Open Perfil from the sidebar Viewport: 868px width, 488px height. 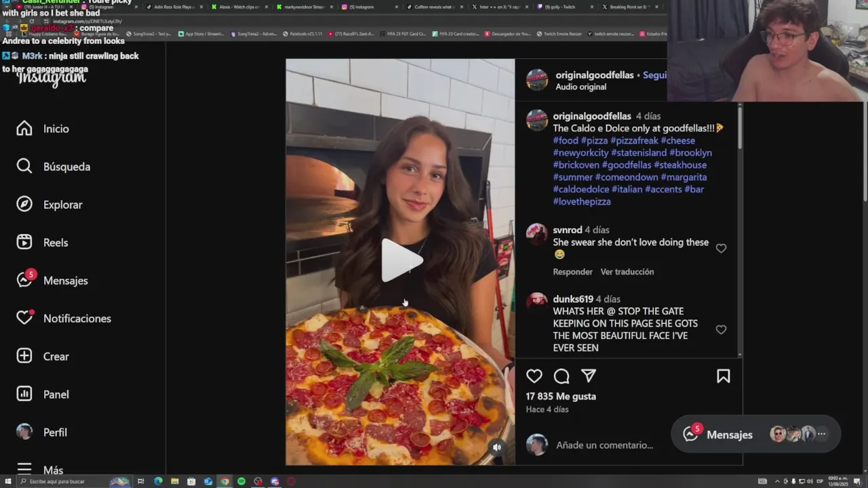pyautogui.click(x=42, y=432)
